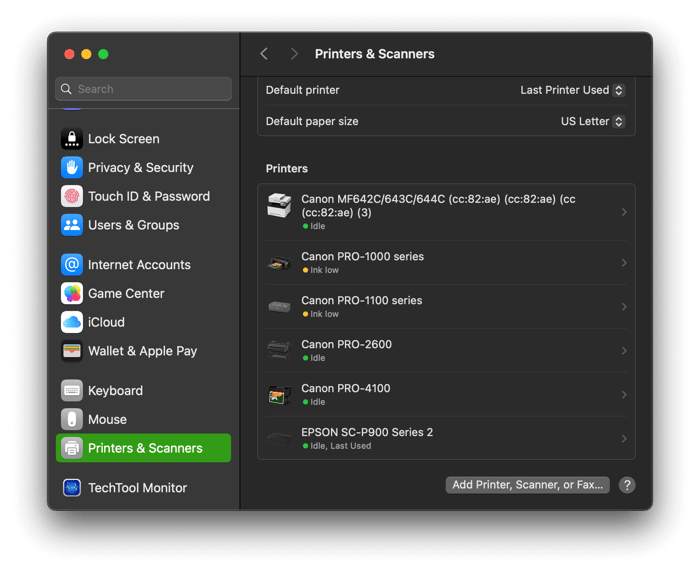Click the Canon MF642C printer thumbnail
The height and width of the screenshot is (573, 700).
[279, 206]
